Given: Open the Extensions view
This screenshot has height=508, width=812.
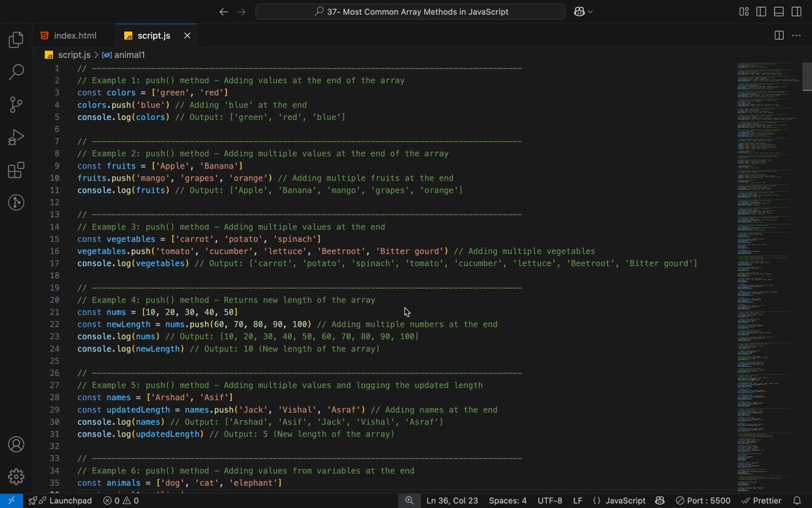Looking at the screenshot, I should (x=16, y=170).
